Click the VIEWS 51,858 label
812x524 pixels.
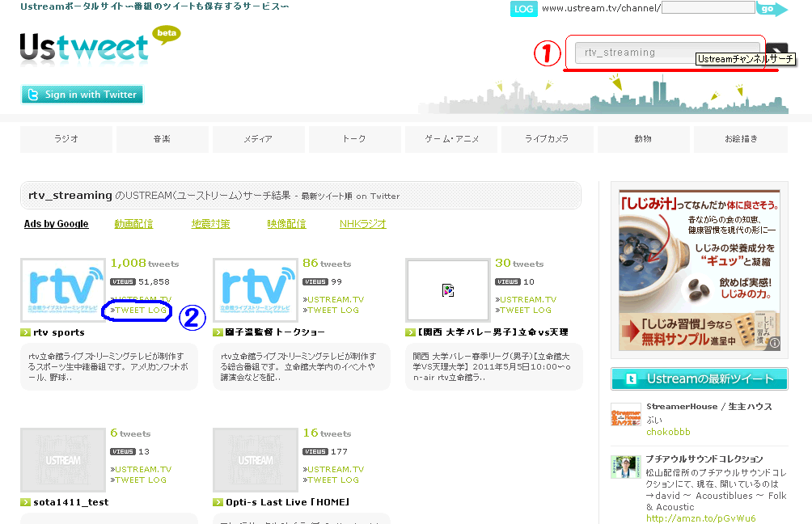(x=140, y=281)
